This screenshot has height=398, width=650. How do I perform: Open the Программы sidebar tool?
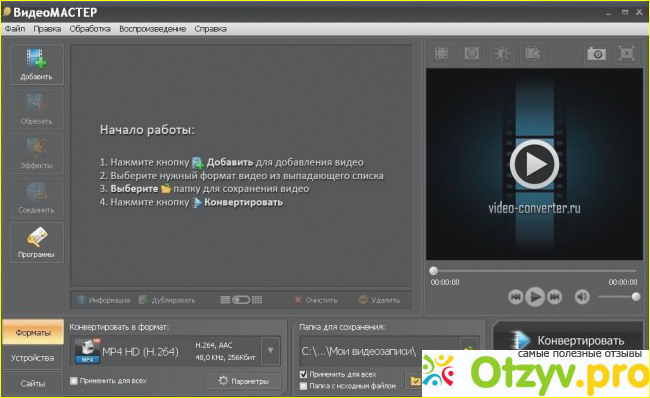(36, 243)
